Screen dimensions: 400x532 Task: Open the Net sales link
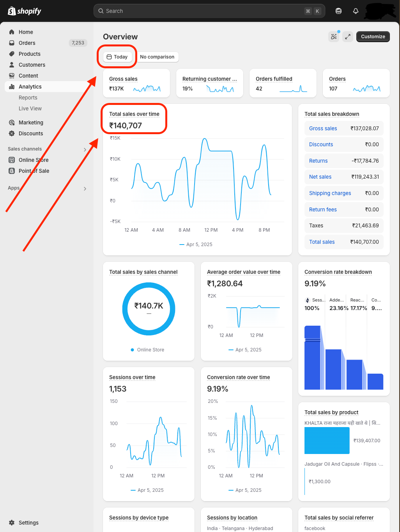click(320, 177)
